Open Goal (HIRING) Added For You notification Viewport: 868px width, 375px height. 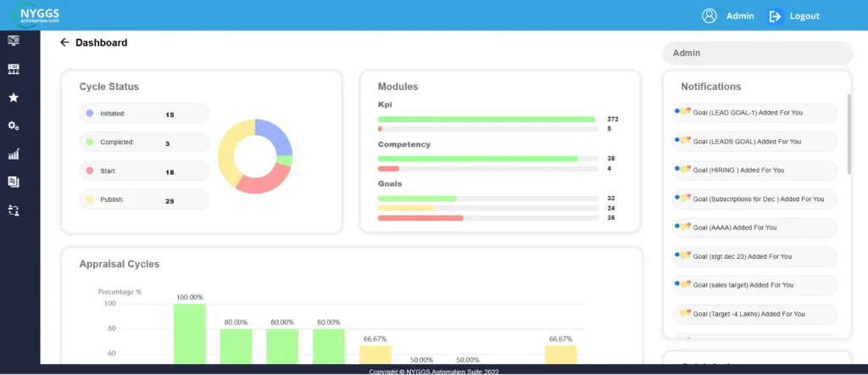coord(754,170)
